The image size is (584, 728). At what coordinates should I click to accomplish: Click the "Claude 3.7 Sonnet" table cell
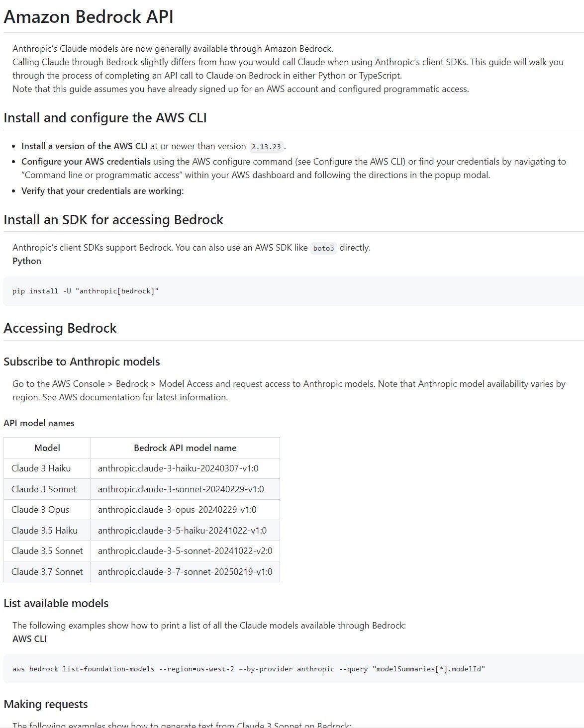[47, 572]
